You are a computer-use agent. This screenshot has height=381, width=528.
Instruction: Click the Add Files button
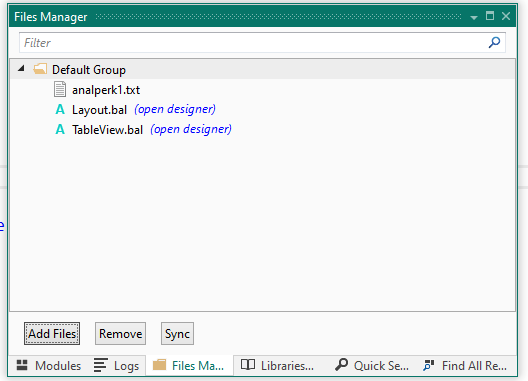pyautogui.click(x=52, y=334)
